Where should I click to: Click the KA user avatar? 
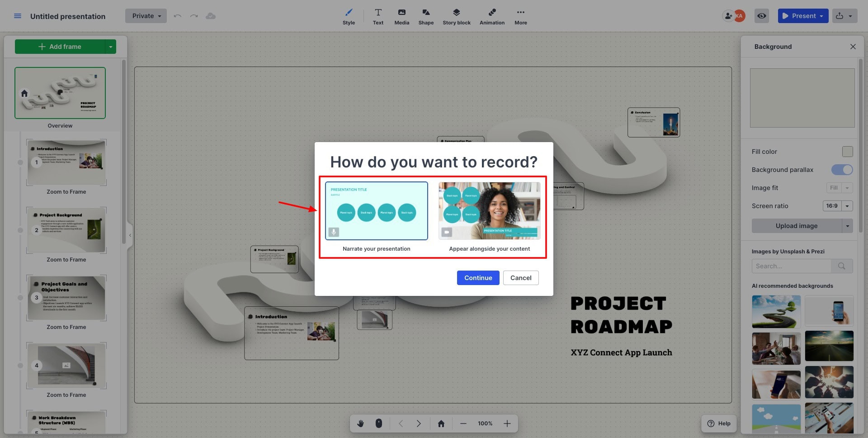click(739, 16)
